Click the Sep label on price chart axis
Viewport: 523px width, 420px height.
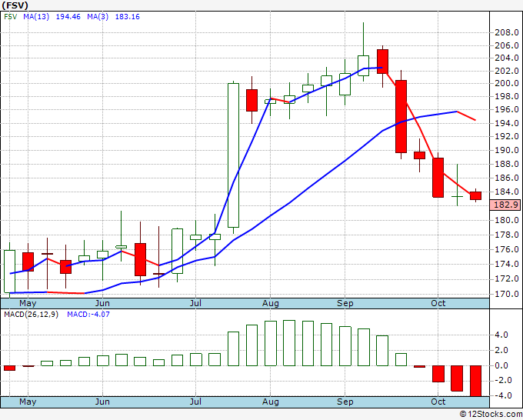(x=345, y=303)
